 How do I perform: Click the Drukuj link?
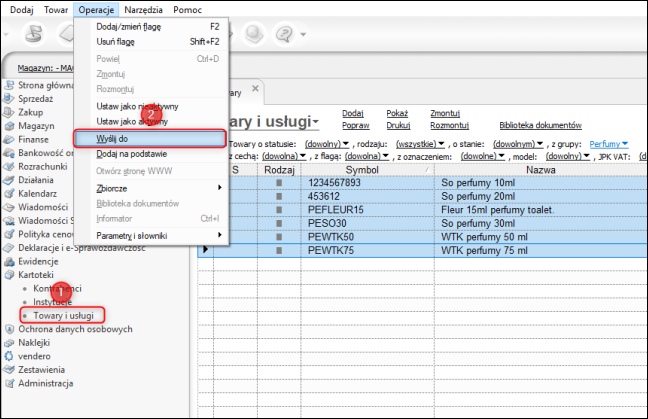[398, 125]
